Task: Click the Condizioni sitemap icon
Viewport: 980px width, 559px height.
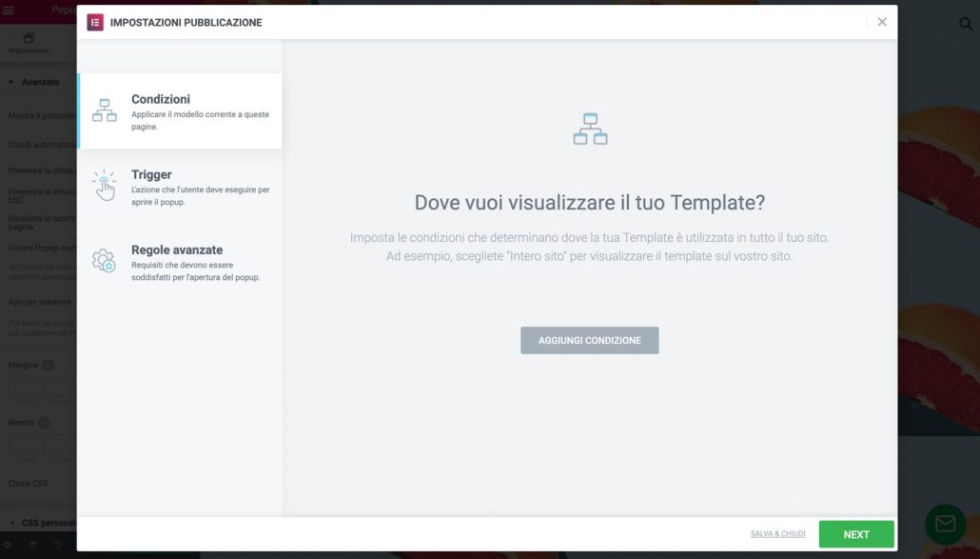Action: click(105, 110)
